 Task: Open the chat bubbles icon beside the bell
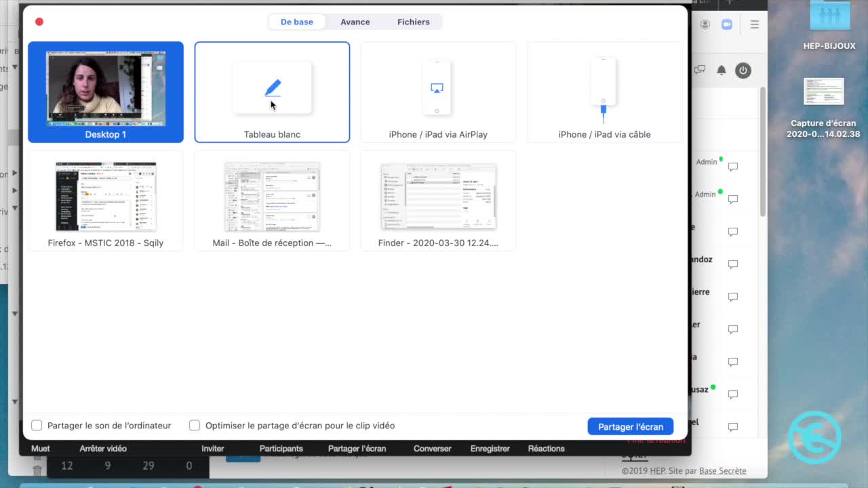(700, 70)
